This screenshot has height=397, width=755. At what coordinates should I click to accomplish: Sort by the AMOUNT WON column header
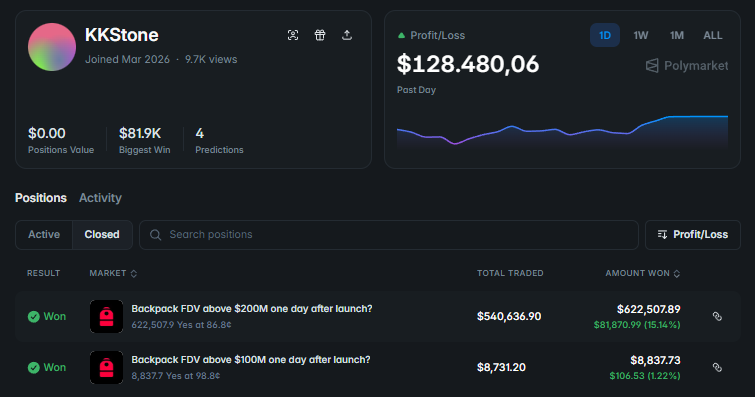tap(642, 273)
